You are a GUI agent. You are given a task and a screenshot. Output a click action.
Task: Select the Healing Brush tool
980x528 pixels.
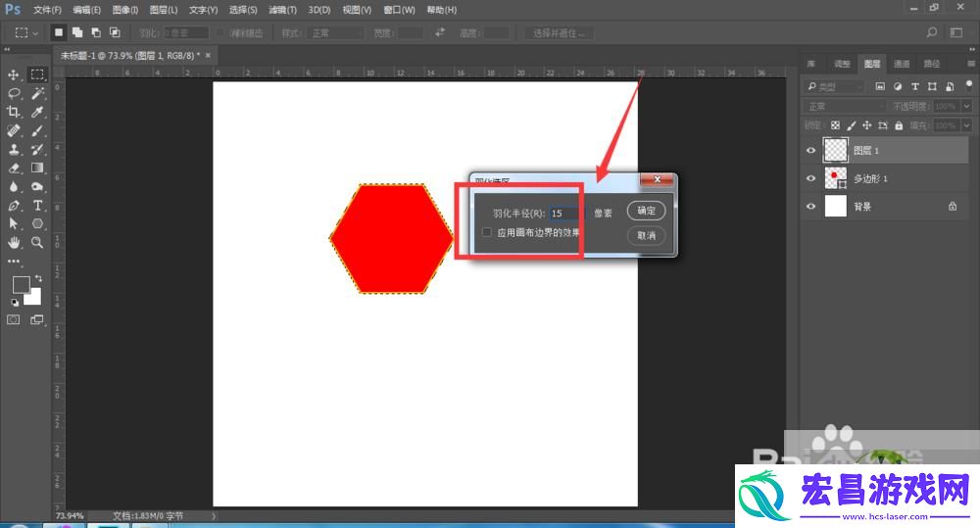[x=13, y=131]
